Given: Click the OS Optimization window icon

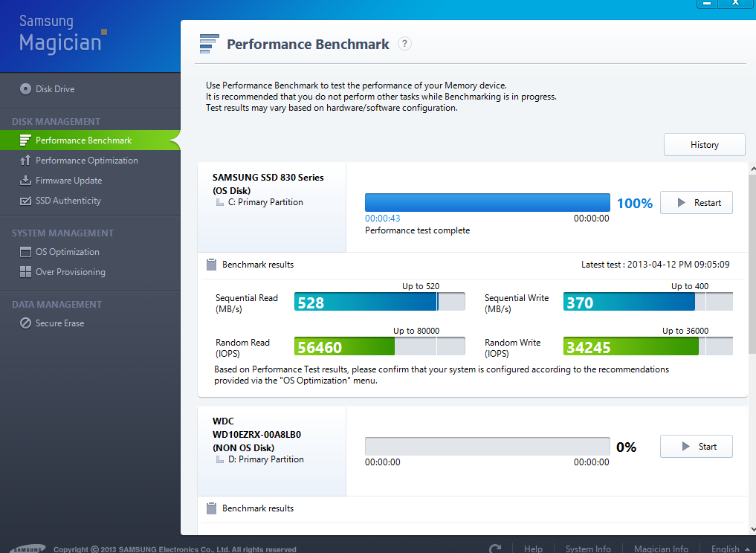Looking at the screenshot, I should tap(25, 252).
